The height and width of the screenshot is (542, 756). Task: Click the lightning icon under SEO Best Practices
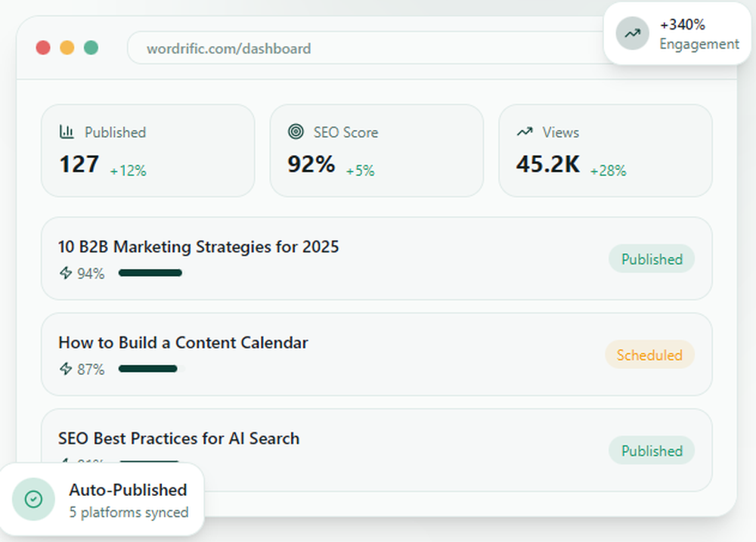coord(64,463)
